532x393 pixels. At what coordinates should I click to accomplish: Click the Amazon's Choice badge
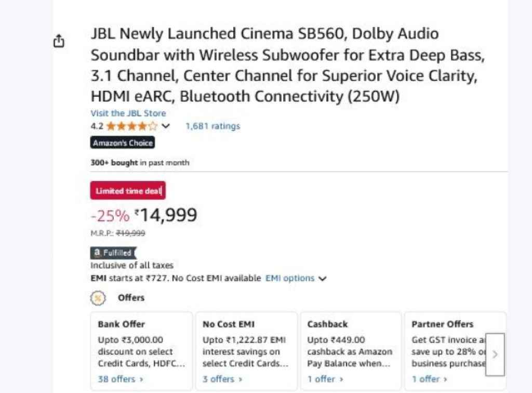[x=122, y=142]
